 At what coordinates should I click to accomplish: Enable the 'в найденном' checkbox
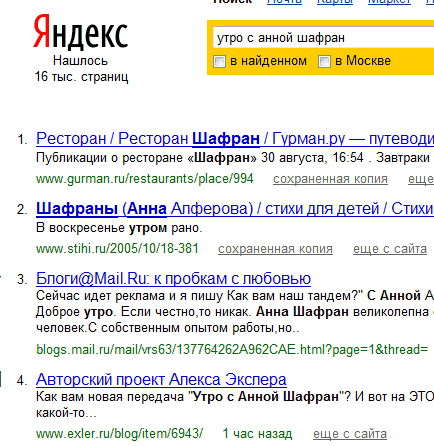(219, 62)
